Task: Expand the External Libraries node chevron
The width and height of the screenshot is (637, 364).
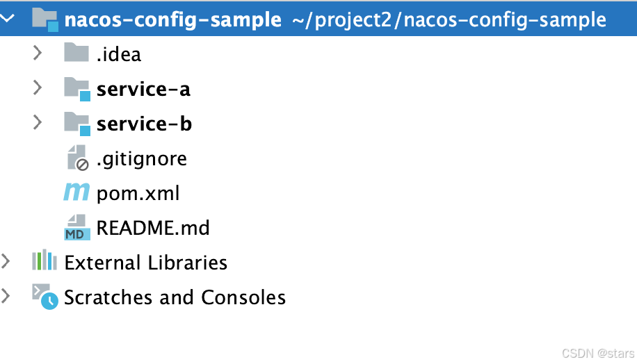Action: (x=6, y=262)
